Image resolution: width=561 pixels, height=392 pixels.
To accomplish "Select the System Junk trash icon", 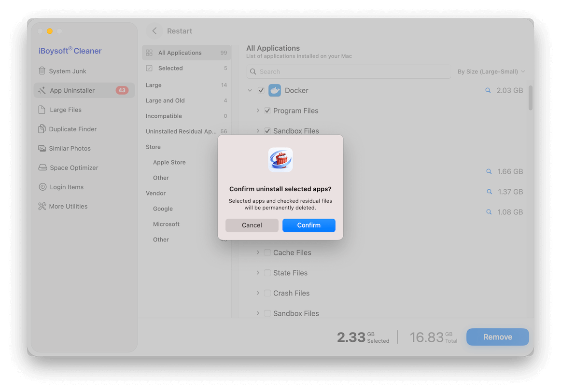I will point(43,71).
